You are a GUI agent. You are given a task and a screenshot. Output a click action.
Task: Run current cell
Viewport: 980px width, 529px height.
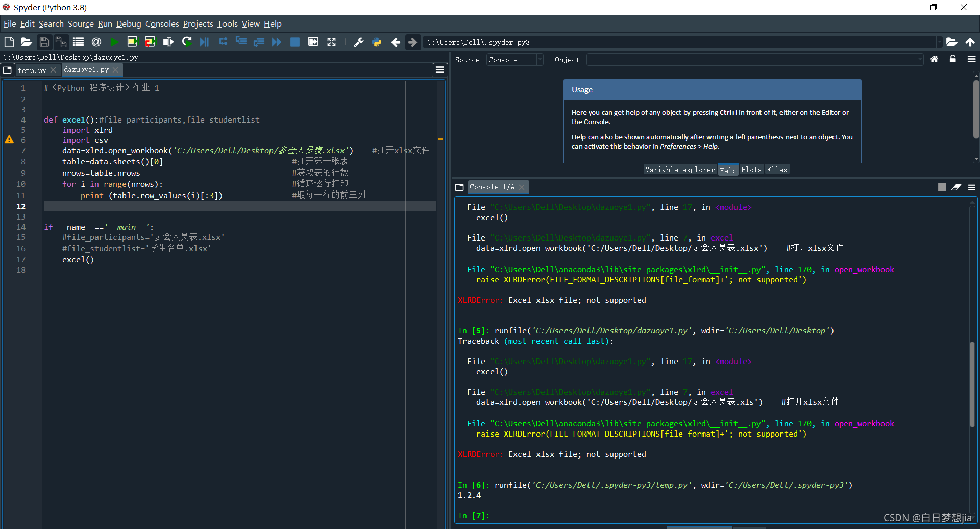click(x=132, y=42)
